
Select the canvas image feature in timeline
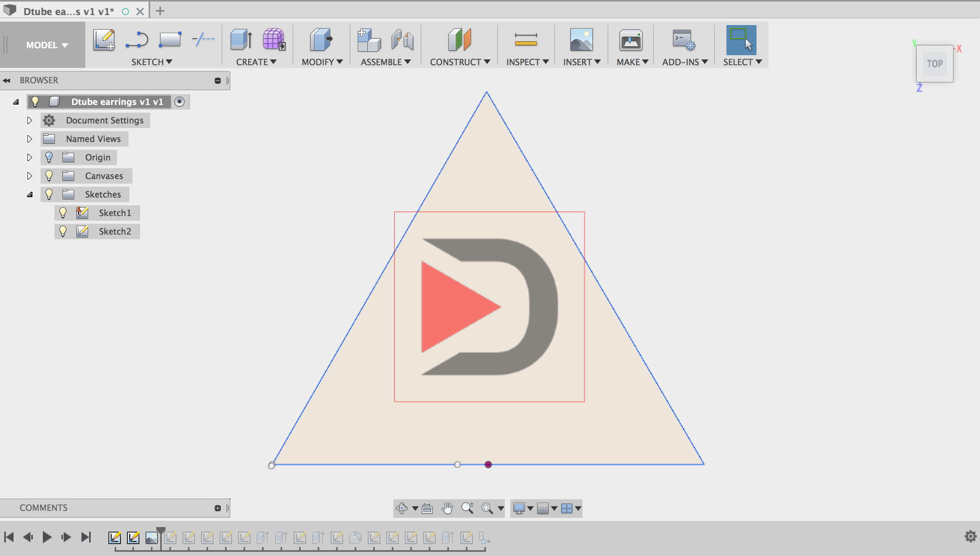(x=151, y=537)
